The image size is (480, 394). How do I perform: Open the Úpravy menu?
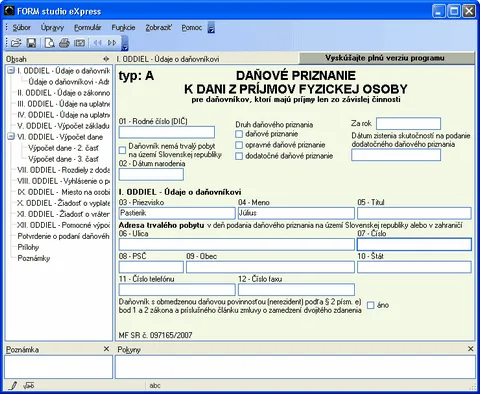[x=52, y=28]
